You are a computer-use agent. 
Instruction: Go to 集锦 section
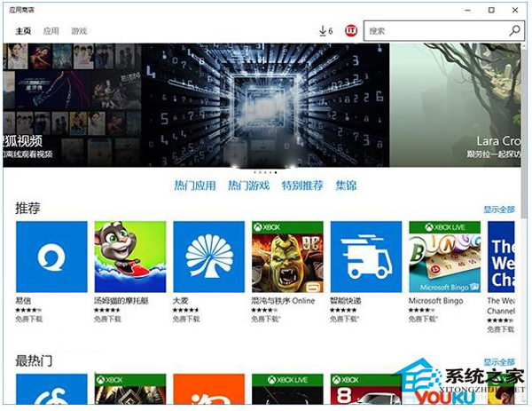click(x=346, y=186)
